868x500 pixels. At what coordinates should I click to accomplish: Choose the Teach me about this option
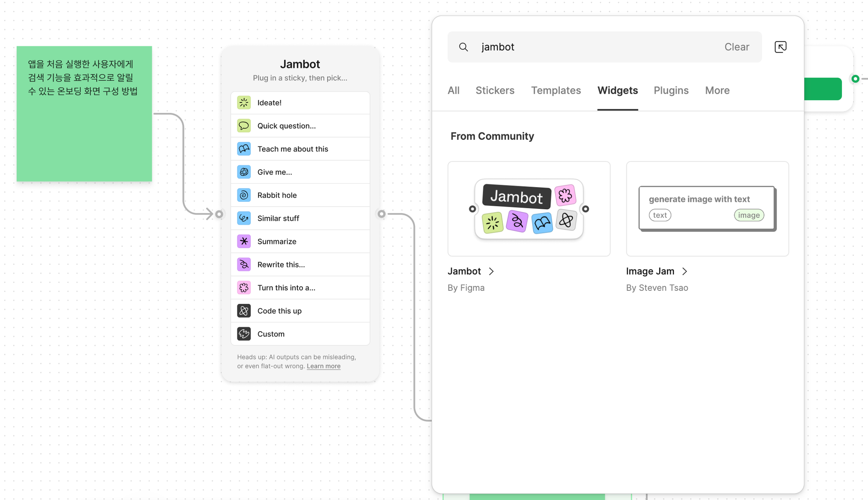coord(300,149)
